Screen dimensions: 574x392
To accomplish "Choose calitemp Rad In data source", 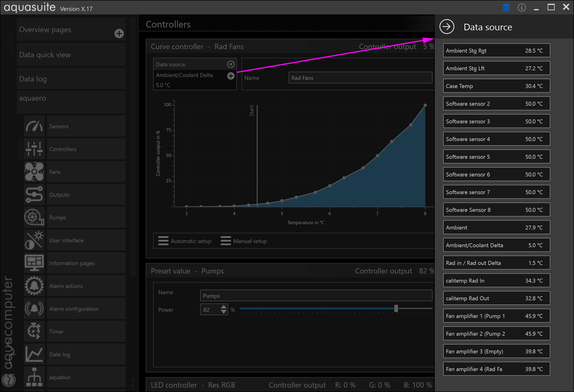I will click(x=496, y=280).
